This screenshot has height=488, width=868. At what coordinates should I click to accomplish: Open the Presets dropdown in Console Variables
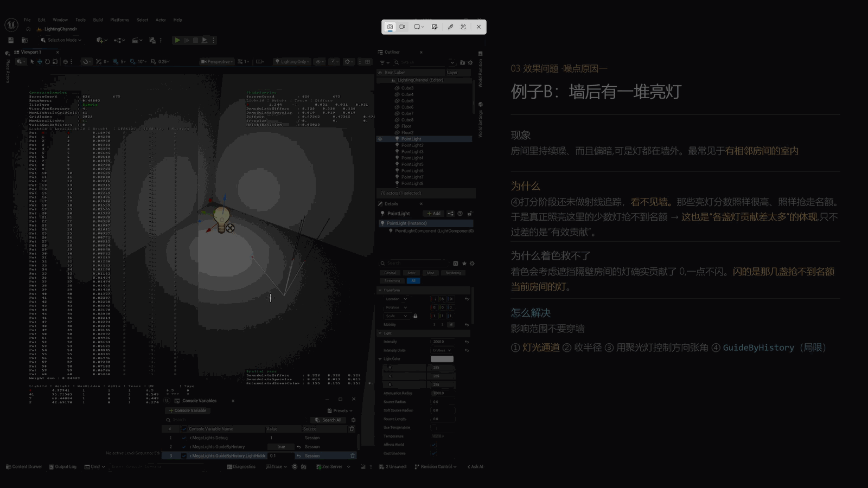click(x=340, y=410)
